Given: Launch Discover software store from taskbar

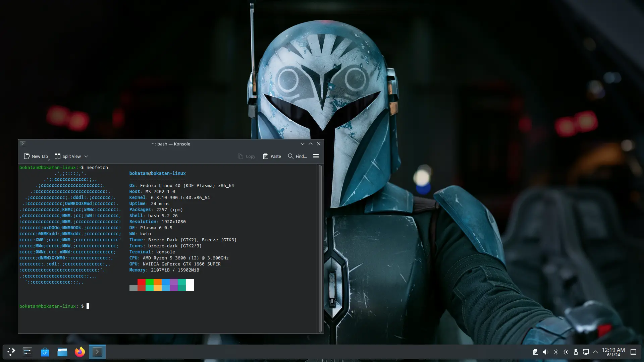Looking at the screenshot, I should [45, 352].
